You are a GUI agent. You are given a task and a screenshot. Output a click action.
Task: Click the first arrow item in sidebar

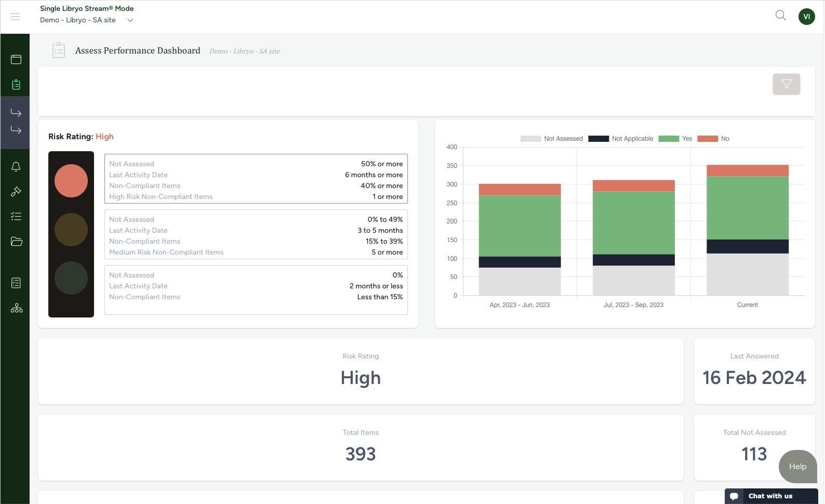16,113
